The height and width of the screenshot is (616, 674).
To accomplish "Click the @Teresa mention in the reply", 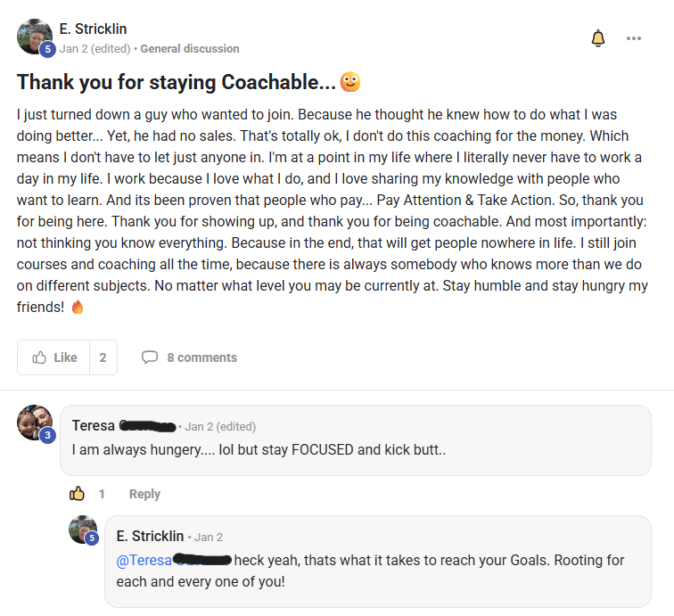I will pyautogui.click(x=143, y=560).
